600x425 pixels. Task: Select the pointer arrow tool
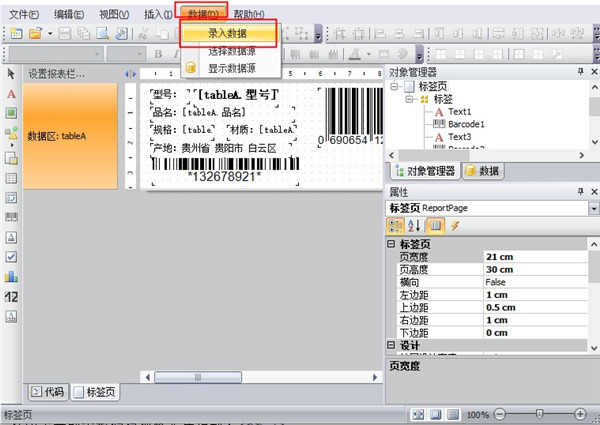pos(11,74)
